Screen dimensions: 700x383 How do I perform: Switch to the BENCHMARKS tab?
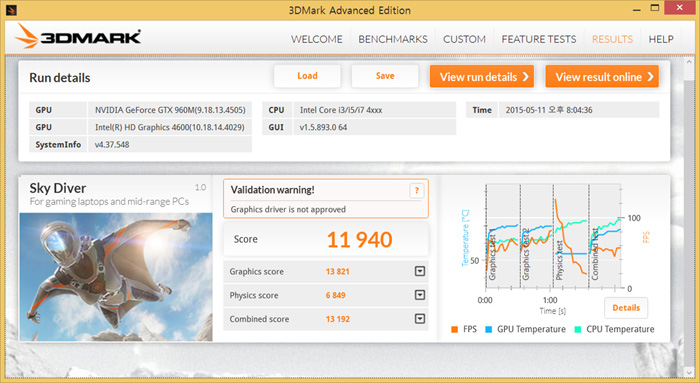pyautogui.click(x=393, y=39)
